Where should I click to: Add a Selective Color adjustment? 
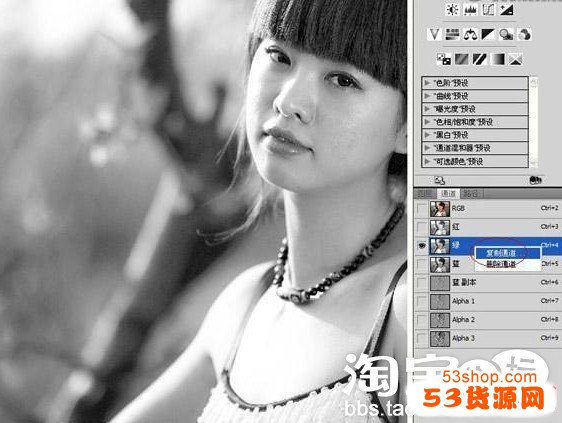[515, 59]
